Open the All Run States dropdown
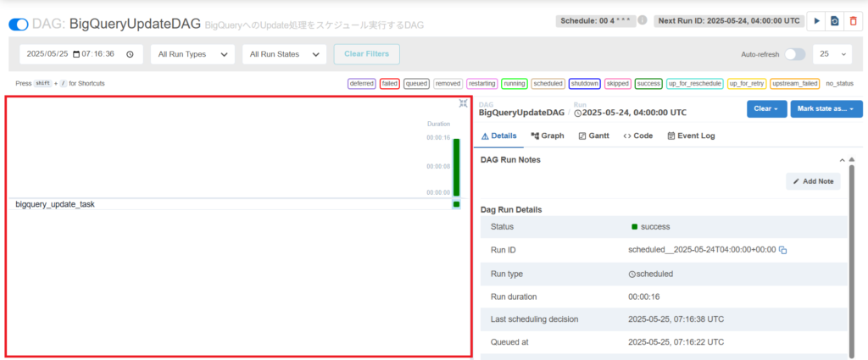The width and height of the screenshot is (868, 360). 285,54
